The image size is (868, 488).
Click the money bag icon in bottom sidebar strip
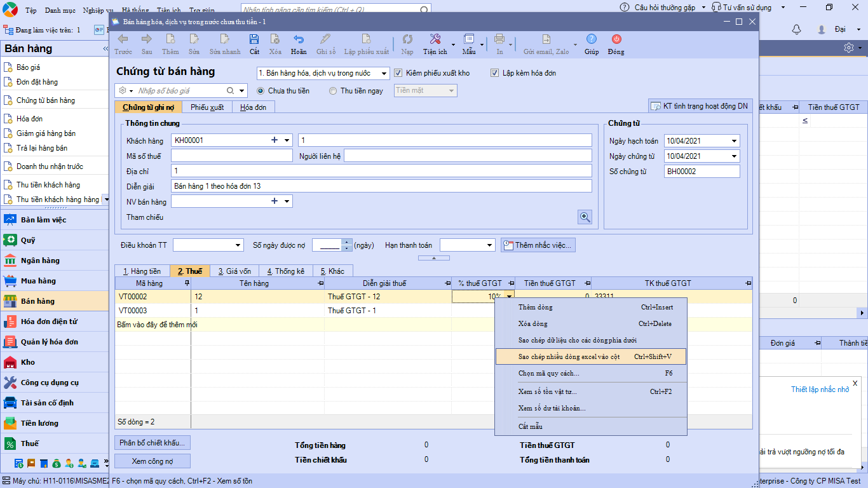pos(57,463)
